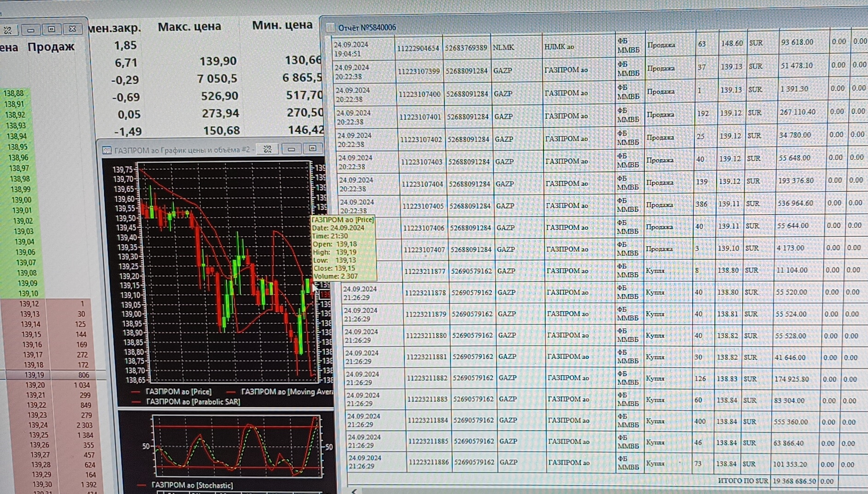
Task: Click the report sum 267 110.40
Action: pyautogui.click(x=798, y=112)
